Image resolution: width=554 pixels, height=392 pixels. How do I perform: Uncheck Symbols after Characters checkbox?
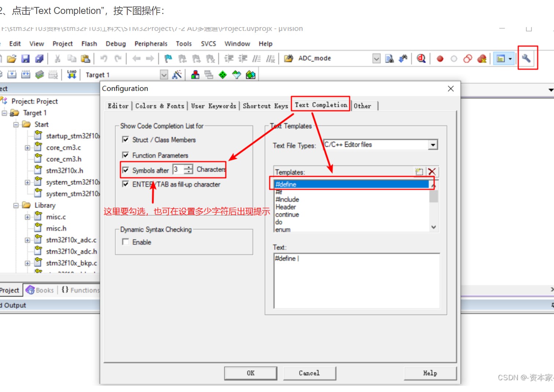(126, 170)
